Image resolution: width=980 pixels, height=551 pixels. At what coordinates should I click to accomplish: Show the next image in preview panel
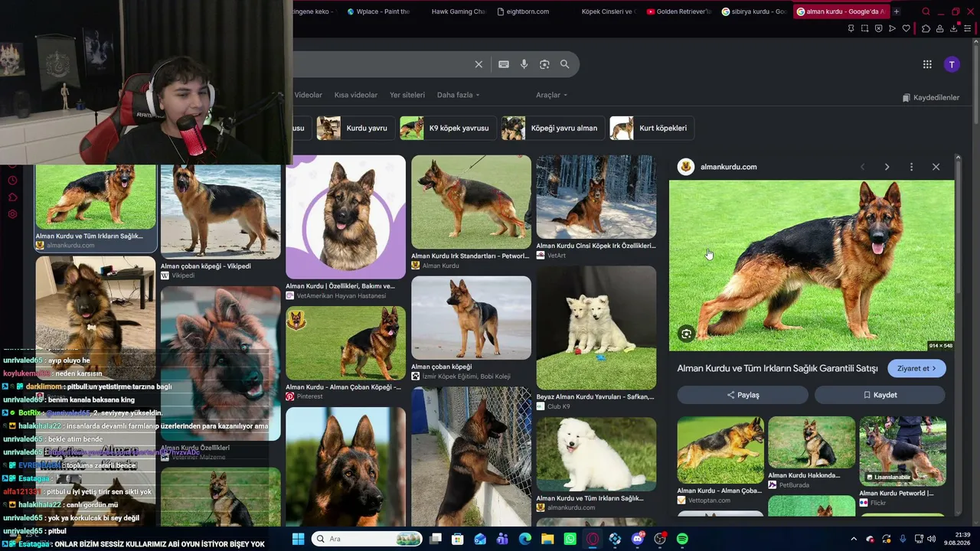click(x=887, y=167)
